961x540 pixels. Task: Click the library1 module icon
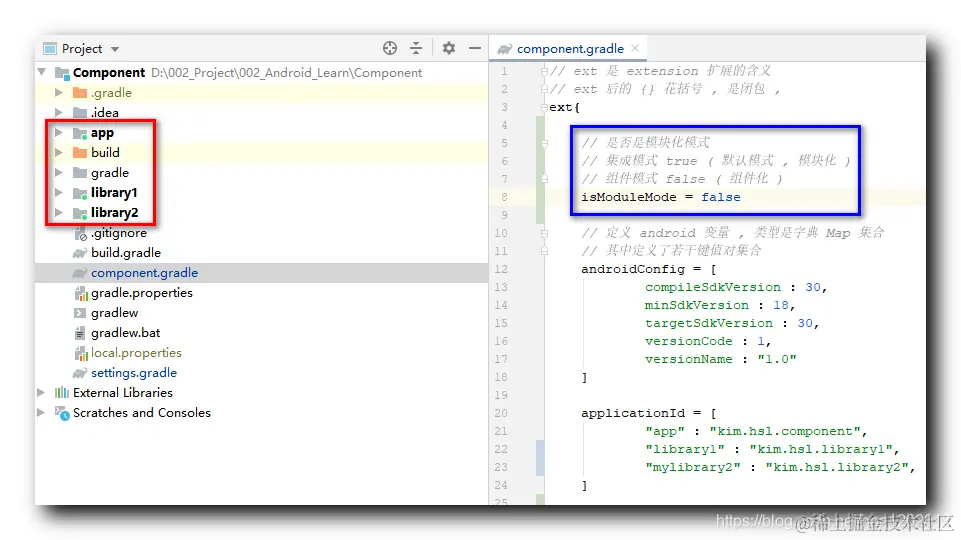80,193
